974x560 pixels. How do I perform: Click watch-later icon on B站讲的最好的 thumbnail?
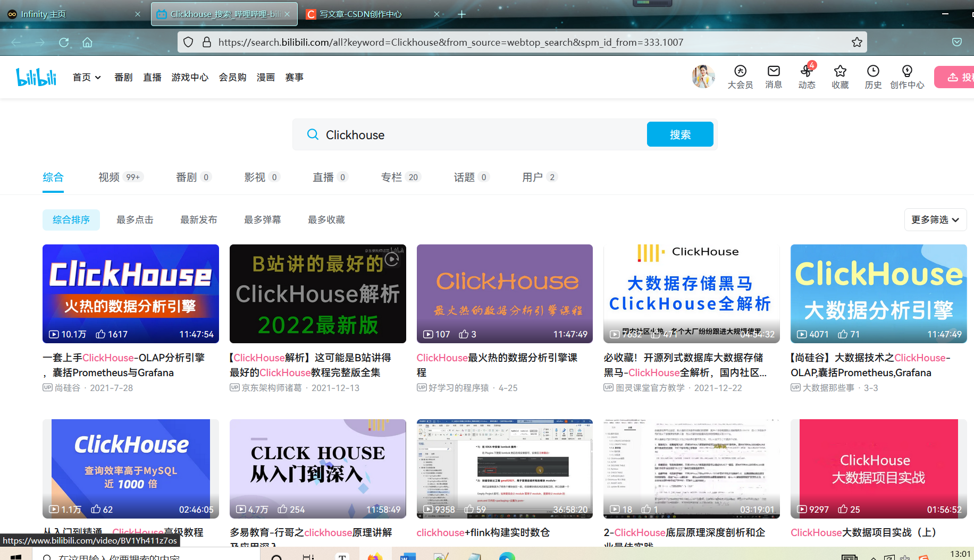[392, 259]
